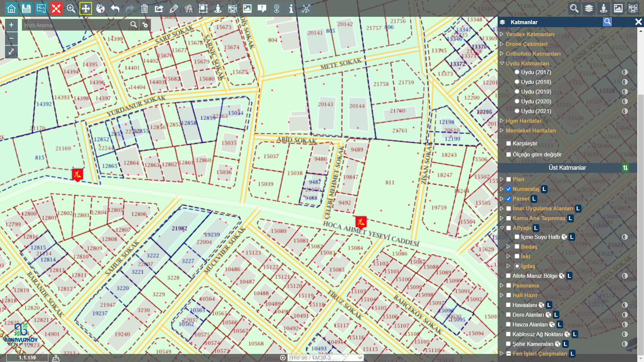Click the layers stack icon top right
644x362 pixels.
[589, 8]
